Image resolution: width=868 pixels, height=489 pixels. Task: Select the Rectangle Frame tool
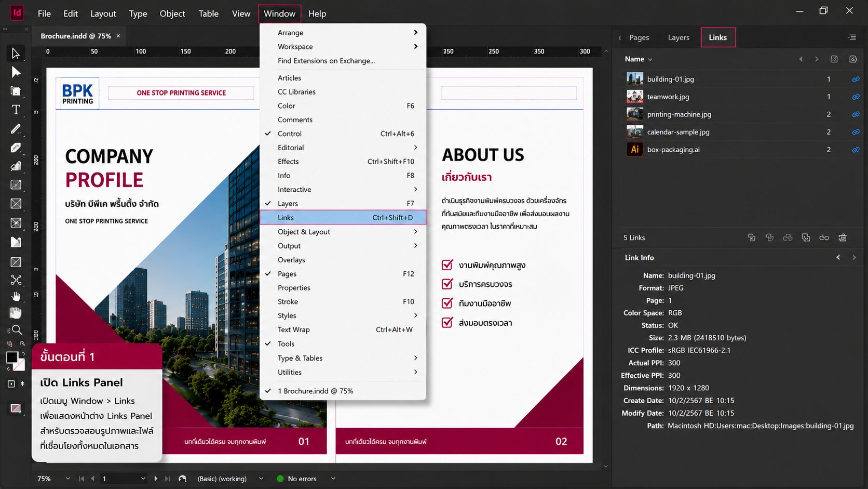[16, 204]
